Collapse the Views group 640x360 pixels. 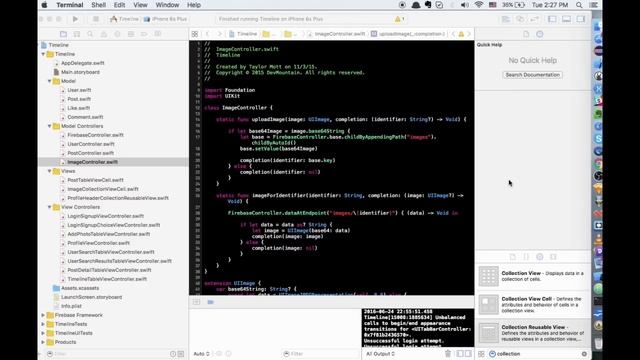[49, 171]
